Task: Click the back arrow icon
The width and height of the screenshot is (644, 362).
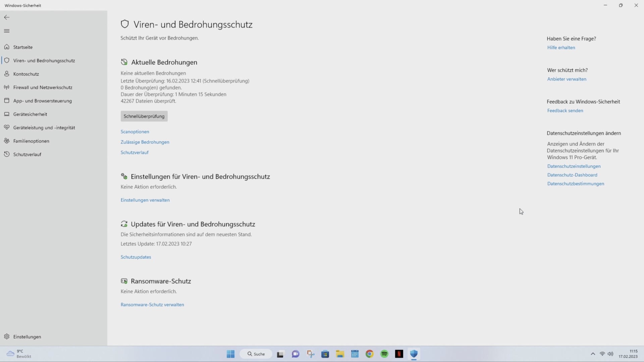Action: coord(7,17)
